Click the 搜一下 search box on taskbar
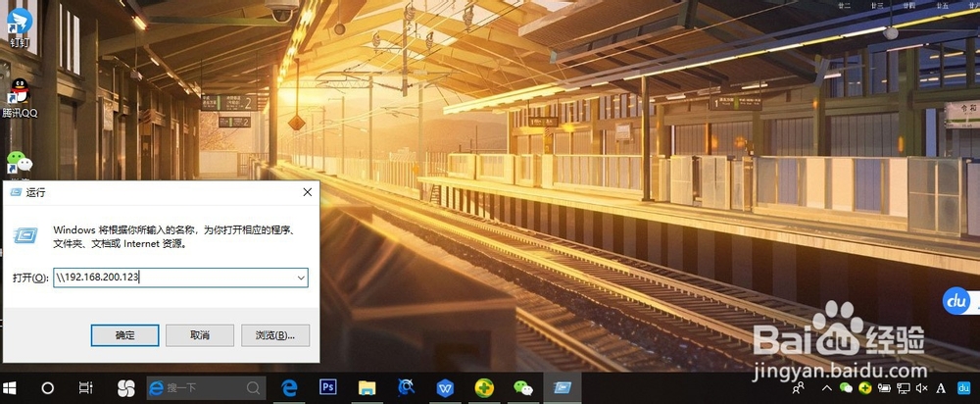Image resolution: width=980 pixels, height=404 pixels. coord(205,388)
